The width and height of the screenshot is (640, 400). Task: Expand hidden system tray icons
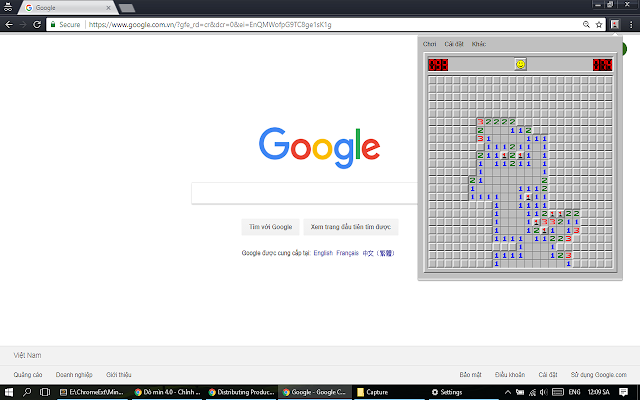508,392
